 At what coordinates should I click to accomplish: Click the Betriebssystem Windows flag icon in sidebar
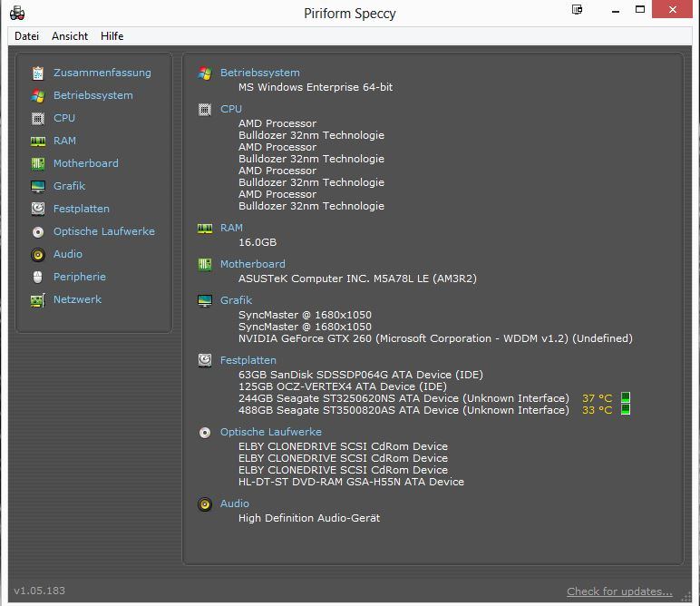click(x=38, y=95)
